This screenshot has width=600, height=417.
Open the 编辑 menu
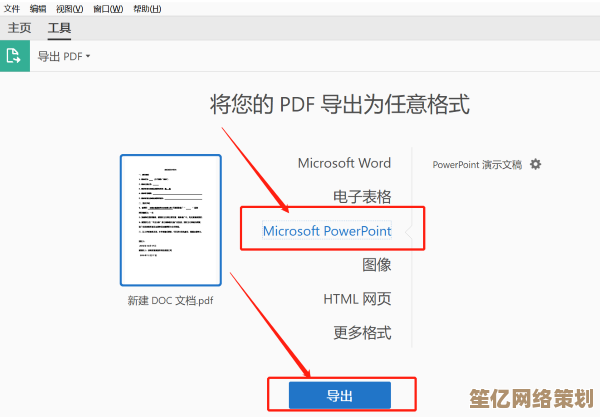tap(38, 8)
